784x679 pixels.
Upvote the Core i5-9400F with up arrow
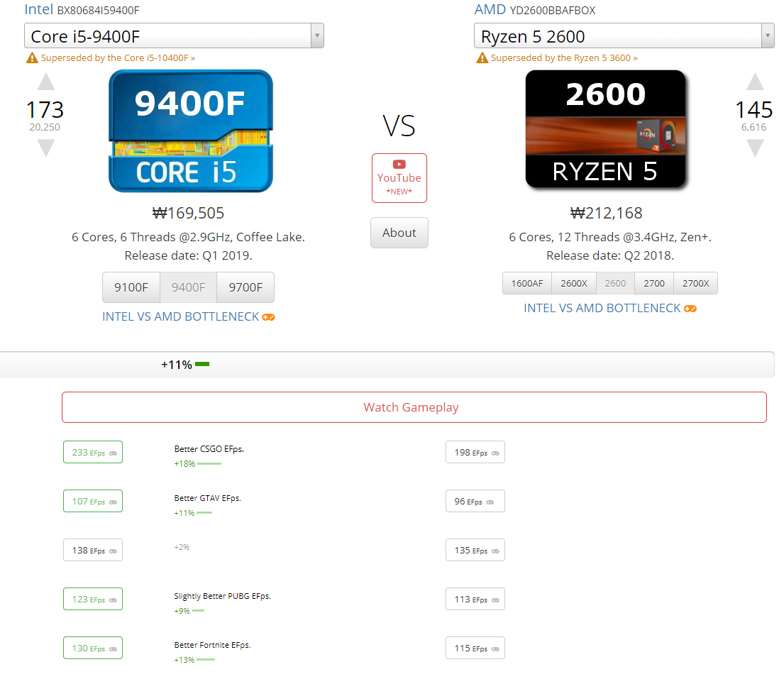(45, 82)
